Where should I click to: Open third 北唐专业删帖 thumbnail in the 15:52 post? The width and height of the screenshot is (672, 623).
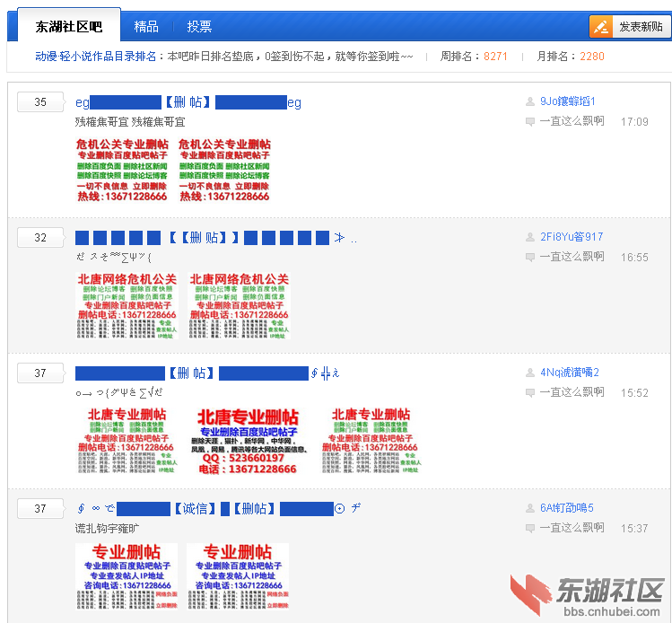tap(371, 441)
